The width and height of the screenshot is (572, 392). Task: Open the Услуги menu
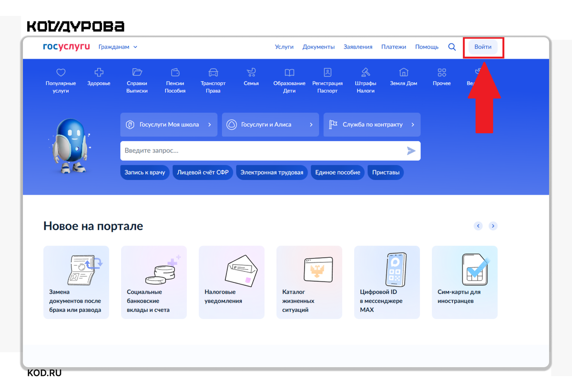tap(284, 47)
